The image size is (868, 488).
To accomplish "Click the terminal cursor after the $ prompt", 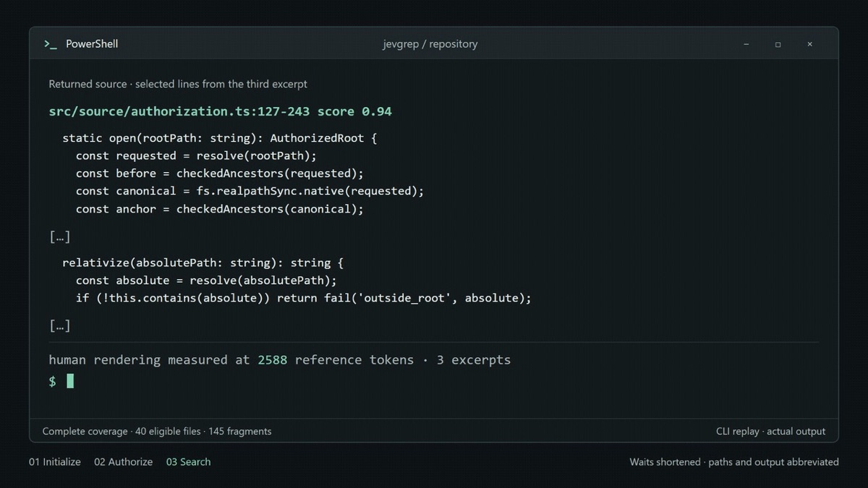I will [70, 381].
